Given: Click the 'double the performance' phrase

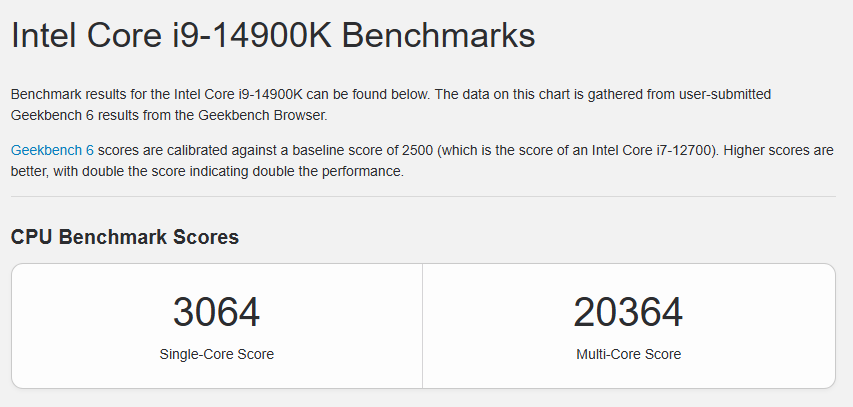Looking at the screenshot, I should coord(334,171).
